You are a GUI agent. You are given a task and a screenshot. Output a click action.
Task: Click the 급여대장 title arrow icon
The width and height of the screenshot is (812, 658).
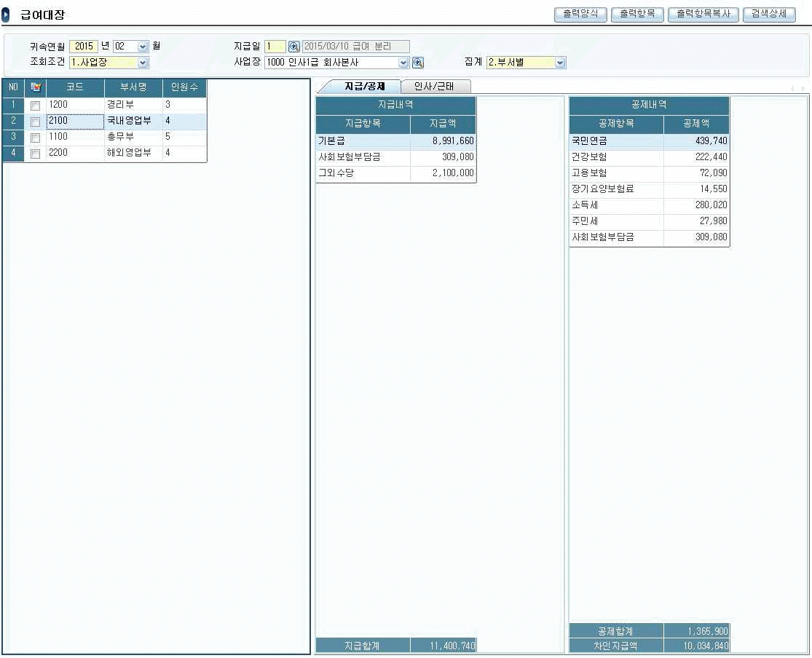coord(7,15)
